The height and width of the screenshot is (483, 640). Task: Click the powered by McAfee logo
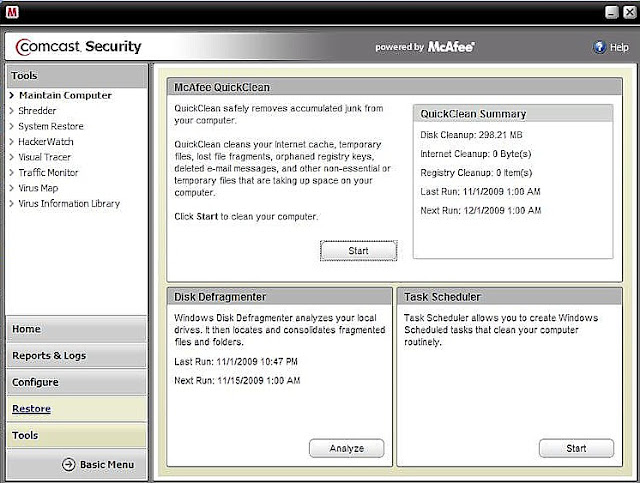424,47
